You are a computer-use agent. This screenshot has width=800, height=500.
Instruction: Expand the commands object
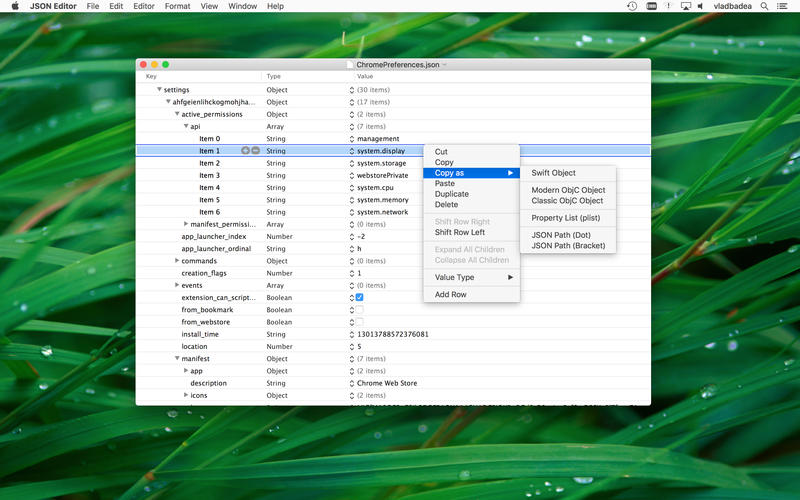pyautogui.click(x=177, y=261)
